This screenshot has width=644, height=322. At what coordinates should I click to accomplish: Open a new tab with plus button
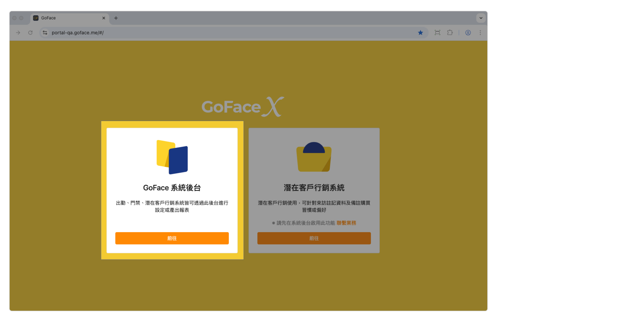pyautogui.click(x=116, y=18)
